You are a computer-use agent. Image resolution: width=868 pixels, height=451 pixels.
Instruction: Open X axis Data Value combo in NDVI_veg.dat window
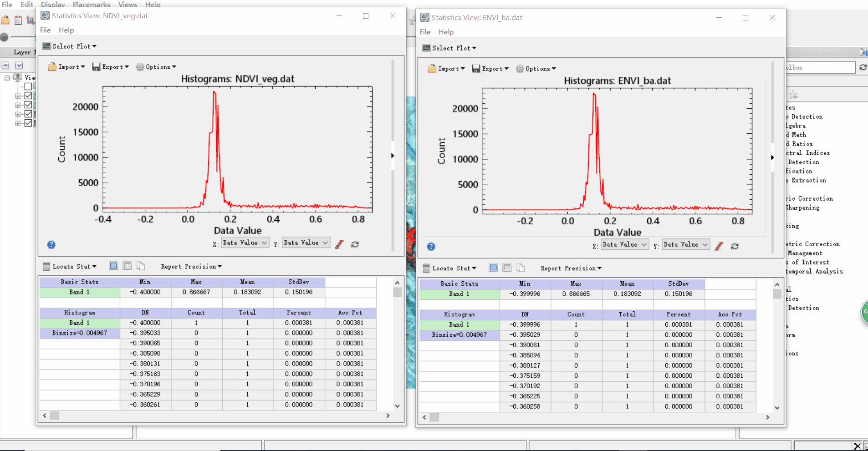245,243
